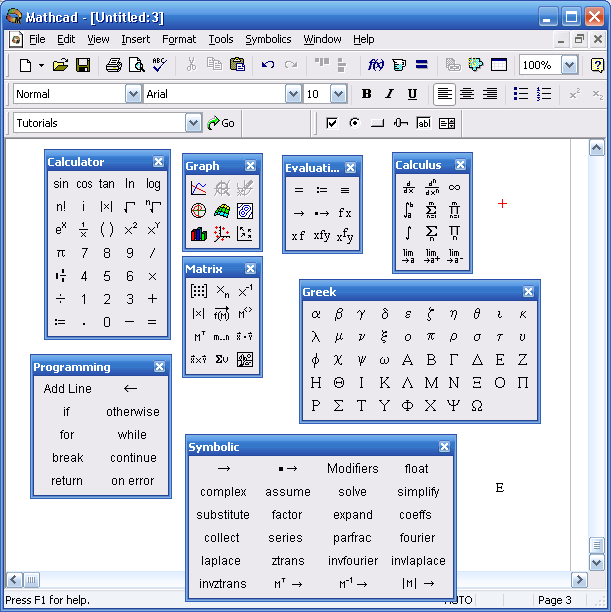Open the File menu
611x612 pixels.
(37, 39)
